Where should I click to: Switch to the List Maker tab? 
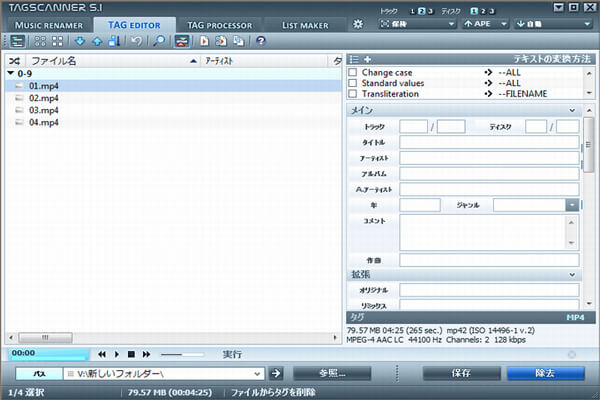[x=305, y=25]
